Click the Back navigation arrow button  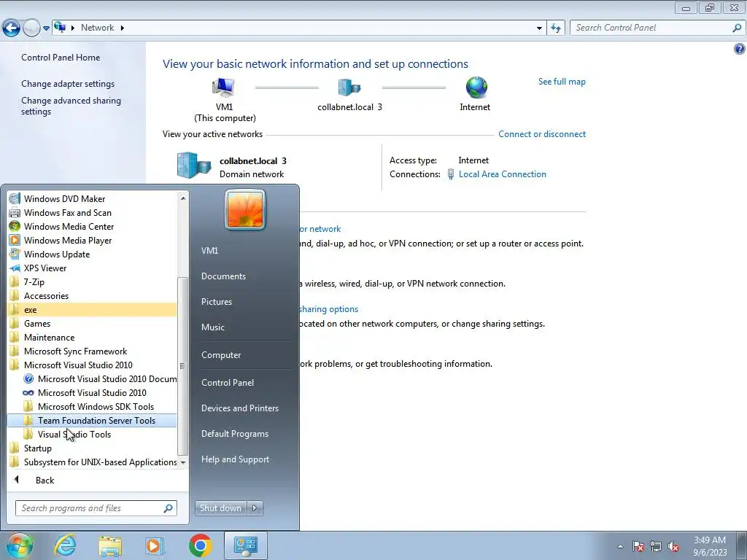[x=12, y=28]
